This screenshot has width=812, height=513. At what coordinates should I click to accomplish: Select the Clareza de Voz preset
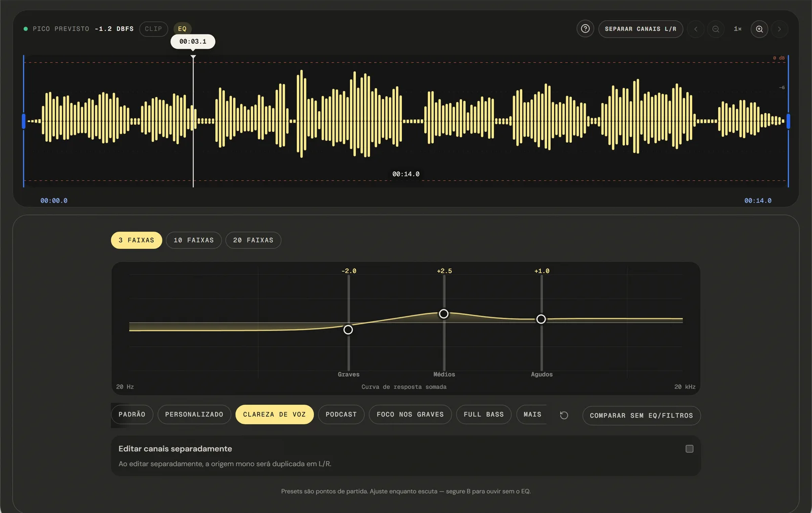point(275,414)
